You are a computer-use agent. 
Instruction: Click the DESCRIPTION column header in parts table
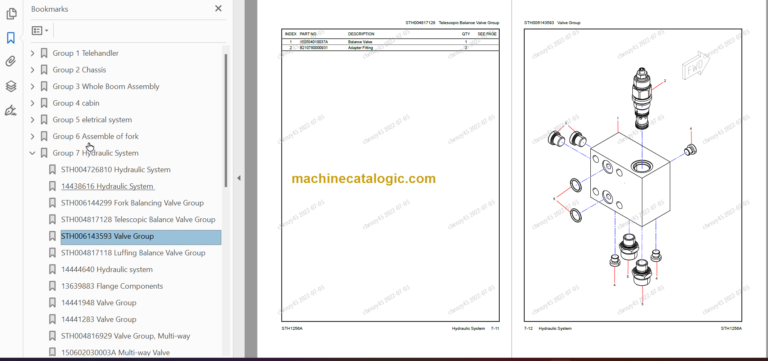(361, 34)
